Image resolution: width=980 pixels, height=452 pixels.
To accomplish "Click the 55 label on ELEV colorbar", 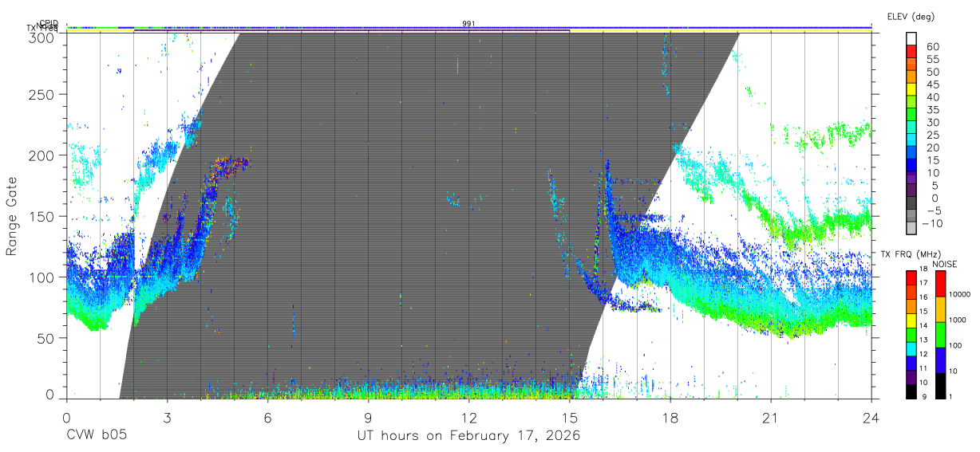I will [x=932, y=59].
